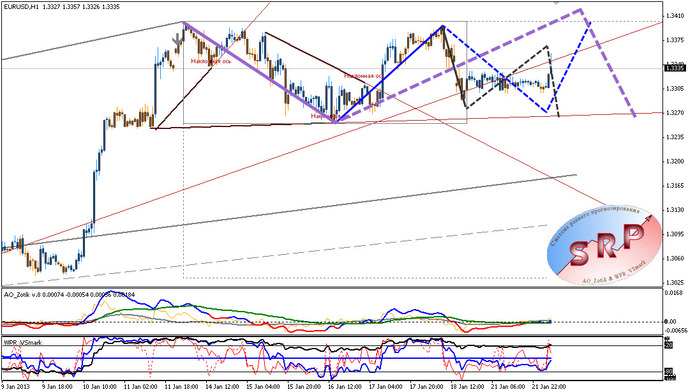Viewport: 688px width, 392px height.
Task: Click the first red Наклонная ось text label
Action: tap(211, 61)
